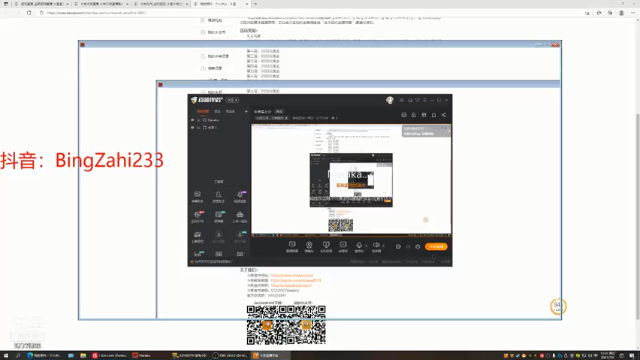640x360 pixels.
Task: Toggle lock of the Haruka source
Action: 199,120
